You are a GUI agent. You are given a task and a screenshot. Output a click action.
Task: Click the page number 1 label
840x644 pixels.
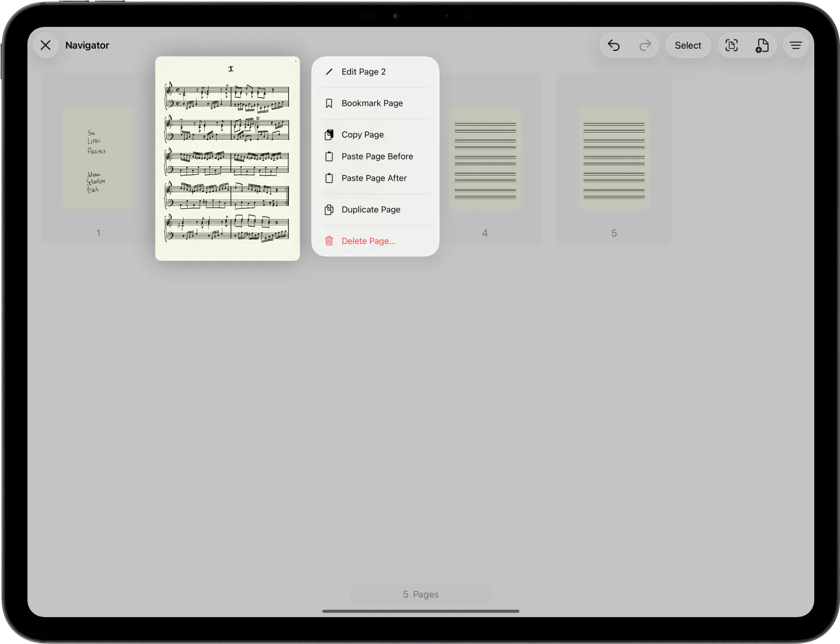click(x=98, y=233)
